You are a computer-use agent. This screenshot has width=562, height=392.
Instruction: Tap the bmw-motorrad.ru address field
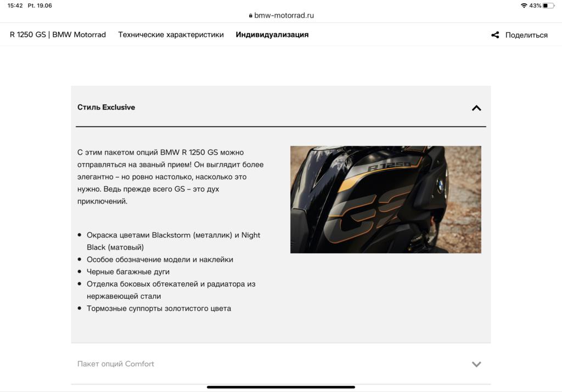click(x=284, y=16)
